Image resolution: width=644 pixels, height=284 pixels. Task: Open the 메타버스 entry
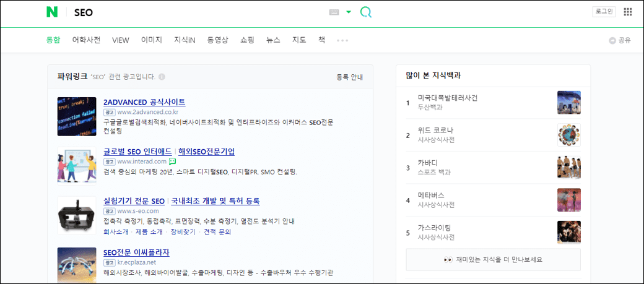click(431, 196)
